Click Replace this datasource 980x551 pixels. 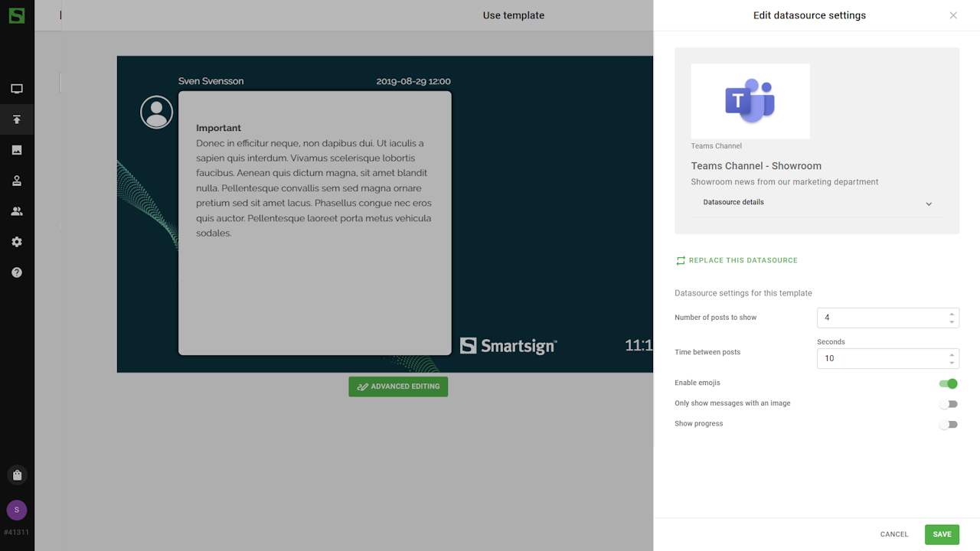pyautogui.click(x=736, y=261)
